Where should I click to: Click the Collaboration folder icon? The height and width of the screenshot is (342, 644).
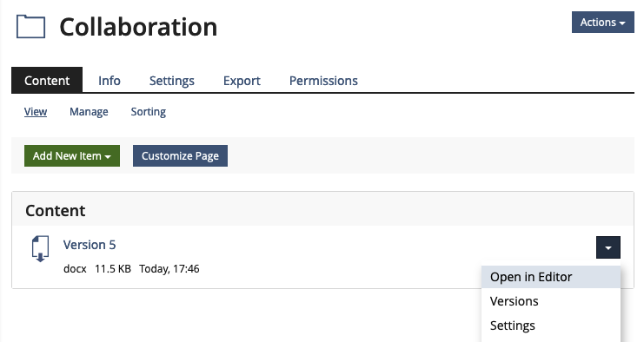point(30,27)
